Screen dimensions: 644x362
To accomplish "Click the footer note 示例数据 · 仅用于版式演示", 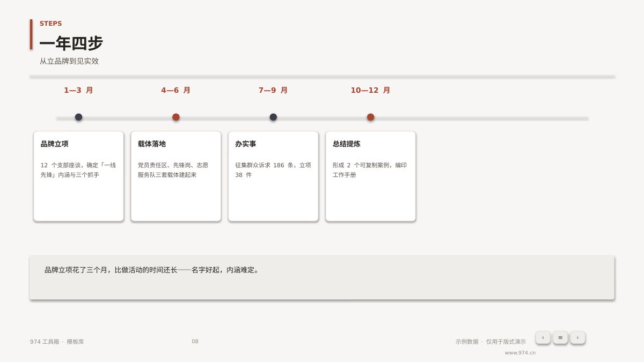I will coord(491,342).
